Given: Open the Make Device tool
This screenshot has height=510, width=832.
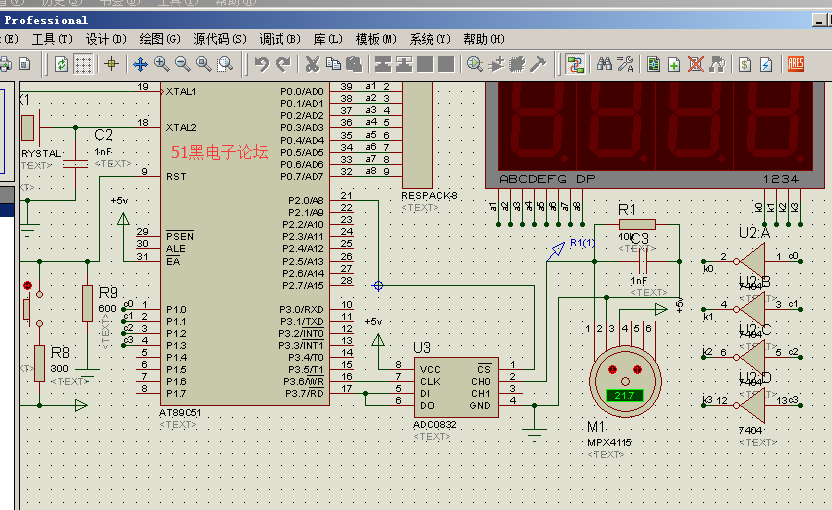Looking at the screenshot, I should pyautogui.click(x=496, y=64).
